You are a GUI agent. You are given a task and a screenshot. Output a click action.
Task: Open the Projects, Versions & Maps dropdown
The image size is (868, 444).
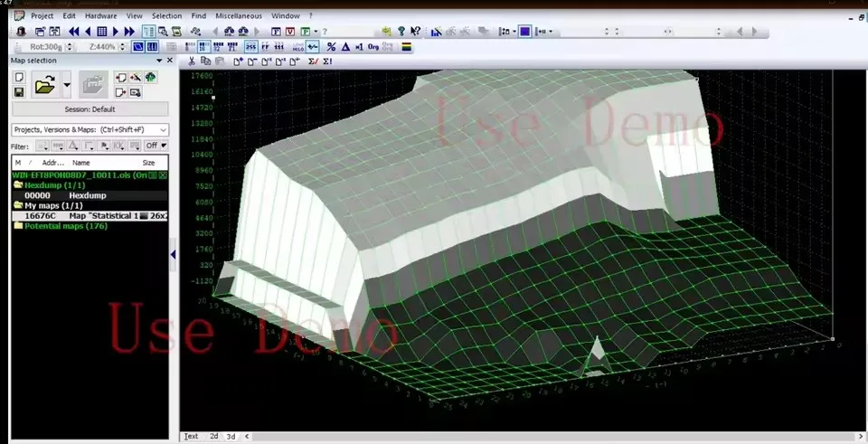tap(90, 130)
